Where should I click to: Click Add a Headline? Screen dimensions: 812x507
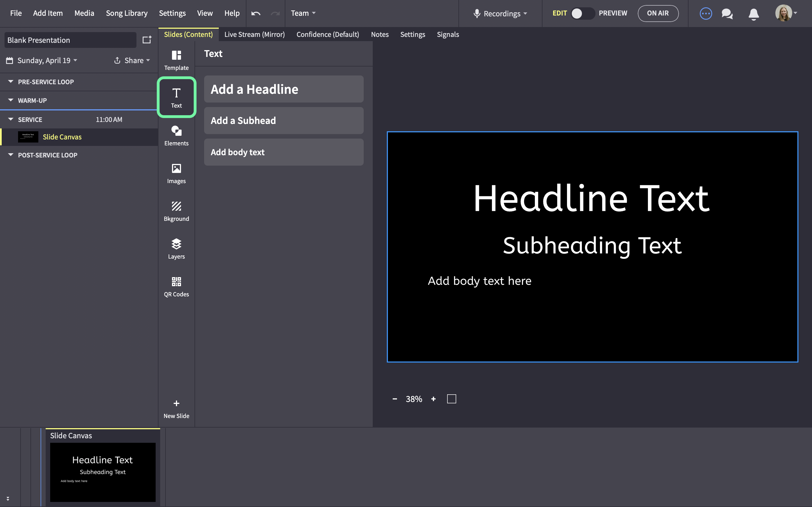click(x=284, y=89)
